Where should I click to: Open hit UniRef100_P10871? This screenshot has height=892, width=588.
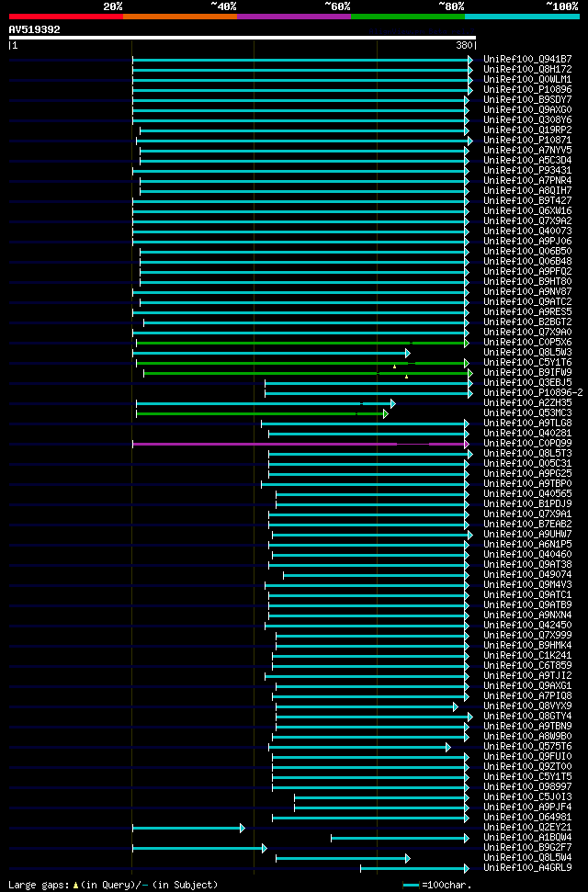coord(527,140)
